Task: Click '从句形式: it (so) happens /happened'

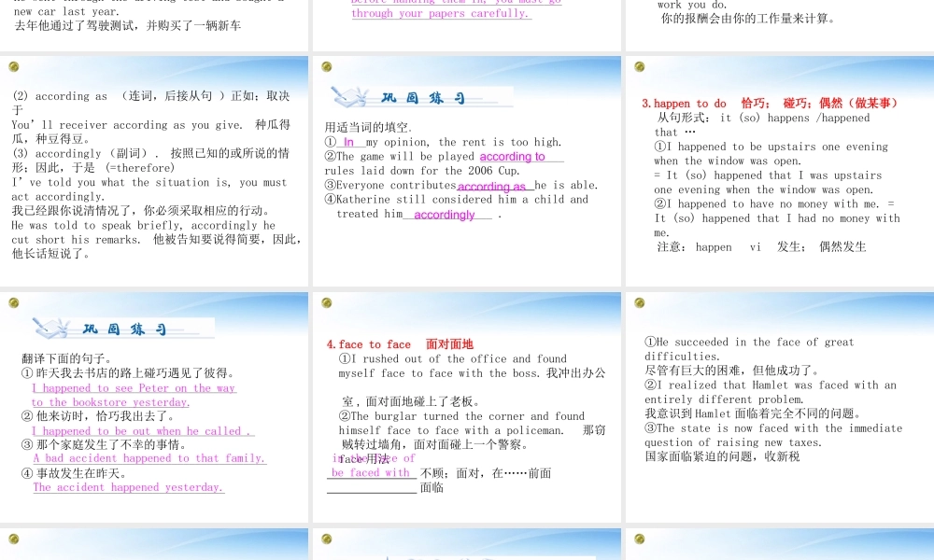Action: click(x=763, y=118)
